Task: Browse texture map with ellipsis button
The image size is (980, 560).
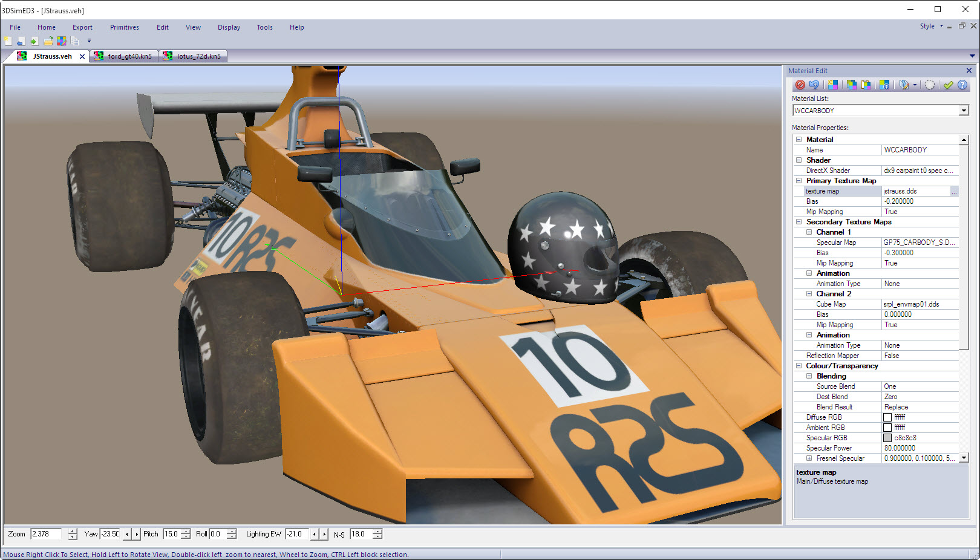Action: point(954,191)
